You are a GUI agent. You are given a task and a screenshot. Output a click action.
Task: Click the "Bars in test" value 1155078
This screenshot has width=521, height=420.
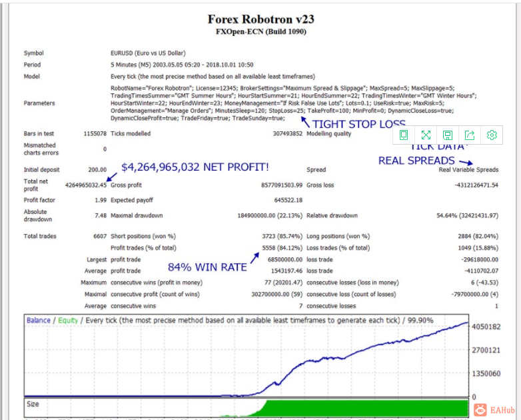[x=95, y=134]
